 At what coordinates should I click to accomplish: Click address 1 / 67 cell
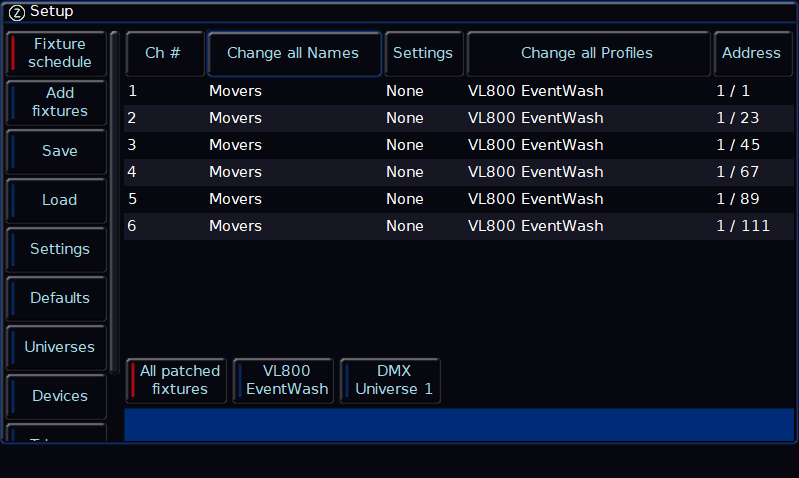point(738,172)
